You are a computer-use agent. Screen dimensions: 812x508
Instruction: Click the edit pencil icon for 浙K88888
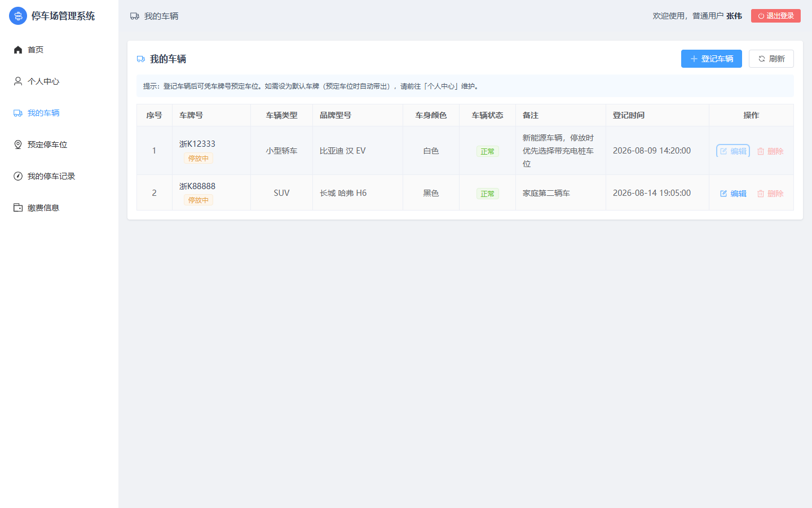point(723,194)
